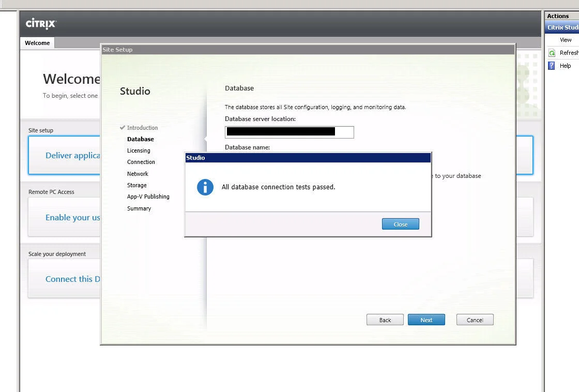Click the Studio heading in wizard sidebar

click(x=135, y=91)
